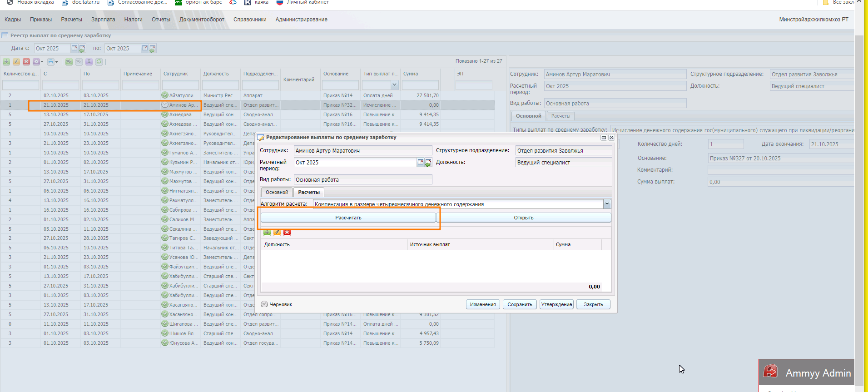Maximize the 'Редактирование выплаты' dialog

(604, 137)
